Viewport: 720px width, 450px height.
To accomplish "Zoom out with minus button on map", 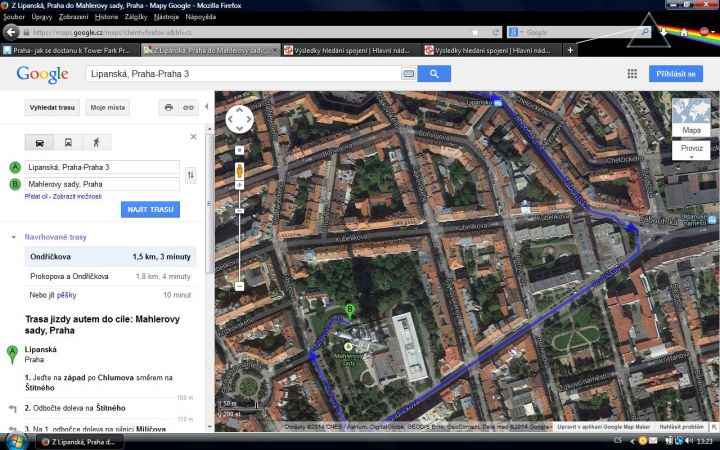I will pos(239,286).
